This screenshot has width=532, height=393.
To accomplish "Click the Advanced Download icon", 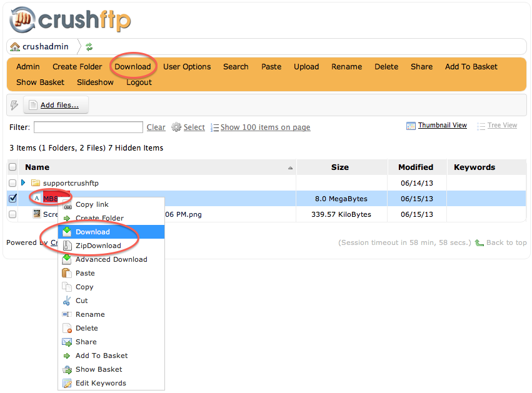I will coord(67,259).
